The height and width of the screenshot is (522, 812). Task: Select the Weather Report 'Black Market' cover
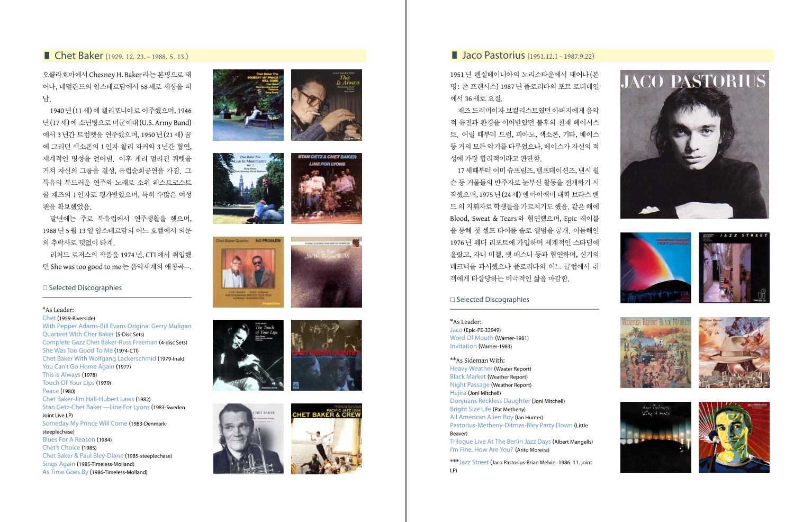coord(656,353)
